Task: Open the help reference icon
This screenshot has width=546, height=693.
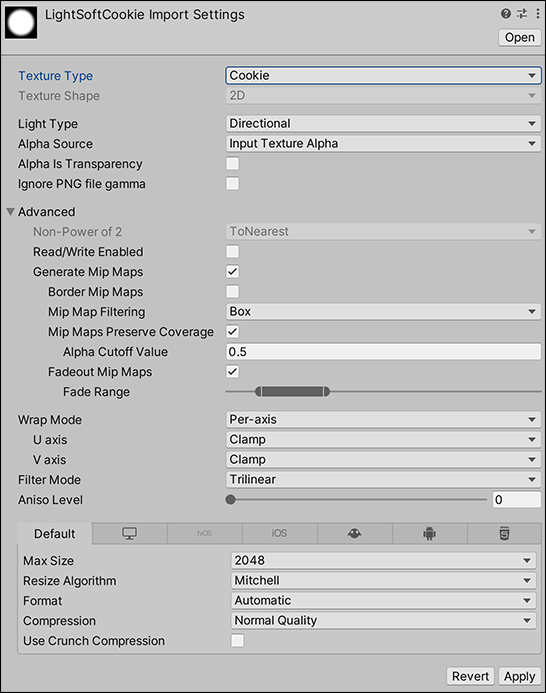Action: 506,14
